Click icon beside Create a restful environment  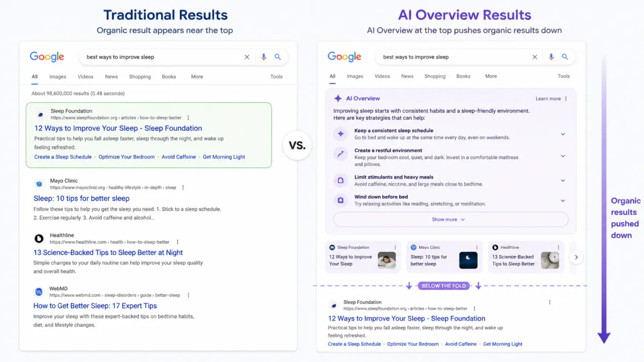coord(340,154)
